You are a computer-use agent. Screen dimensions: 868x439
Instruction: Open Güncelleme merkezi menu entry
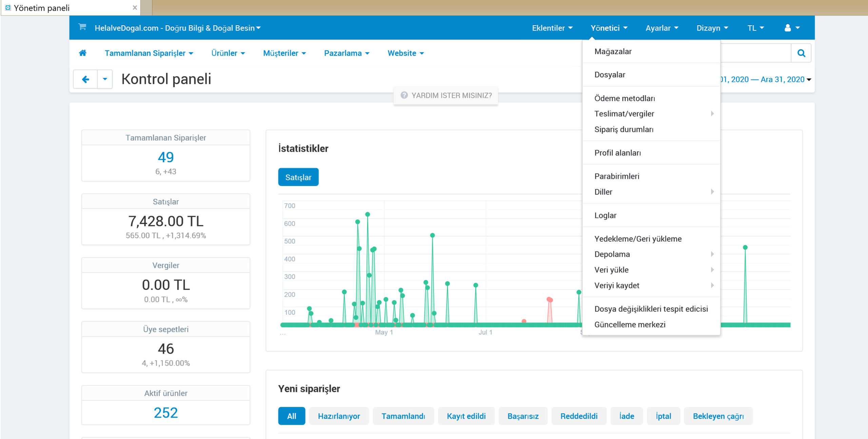[x=651, y=325]
